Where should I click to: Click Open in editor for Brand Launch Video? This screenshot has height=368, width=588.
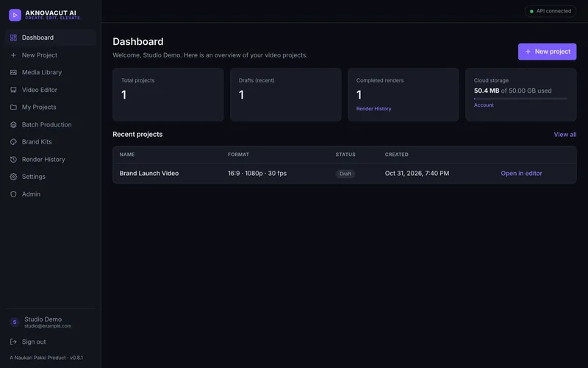[x=521, y=173]
